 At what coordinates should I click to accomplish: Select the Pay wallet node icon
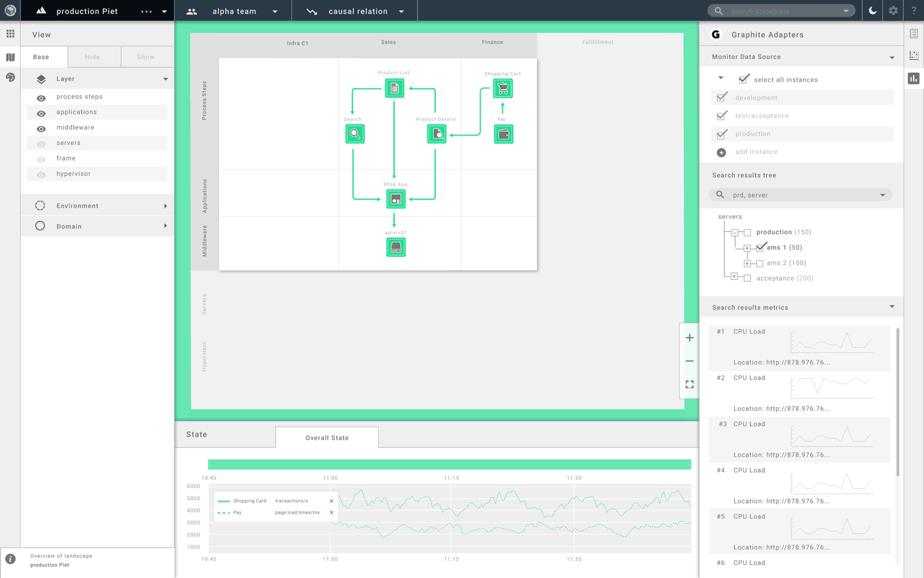pos(504,134)
